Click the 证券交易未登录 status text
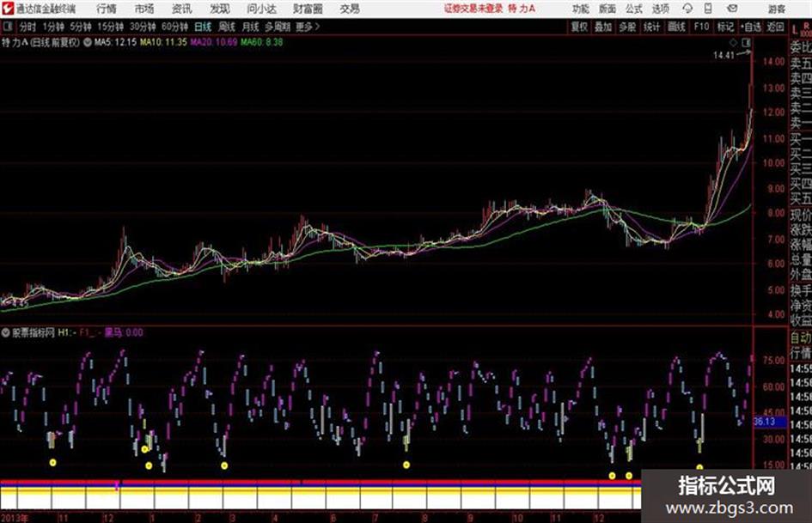 tap(473, 9)
